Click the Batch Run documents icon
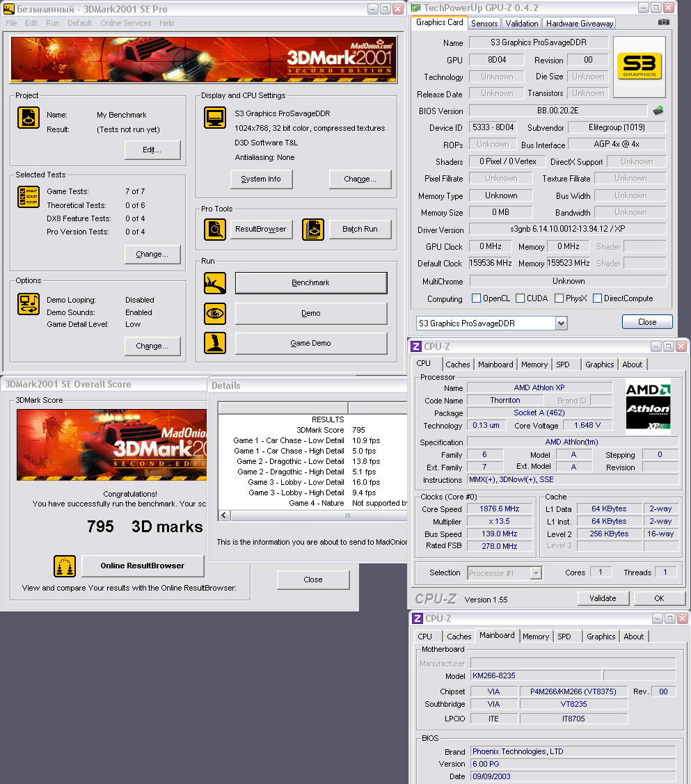 click(x=313, y=230)
